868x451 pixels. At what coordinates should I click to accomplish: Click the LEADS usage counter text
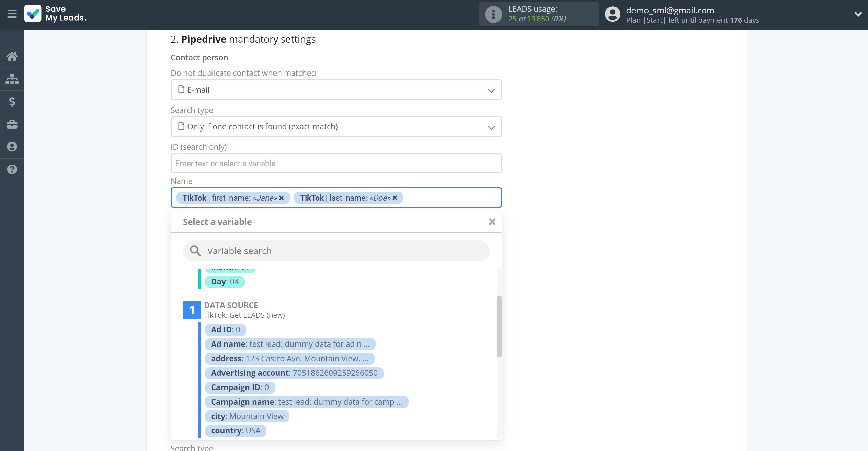[537, 19]
